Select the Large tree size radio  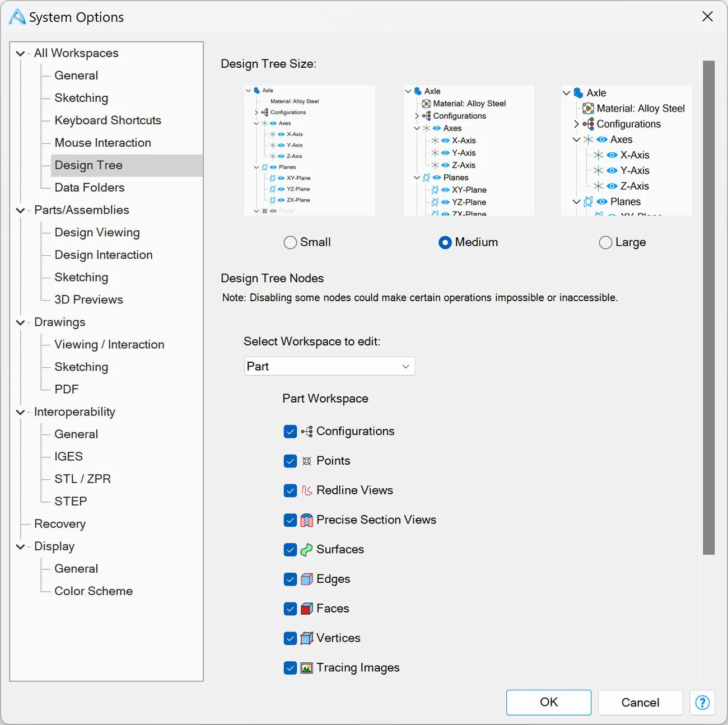605,242
